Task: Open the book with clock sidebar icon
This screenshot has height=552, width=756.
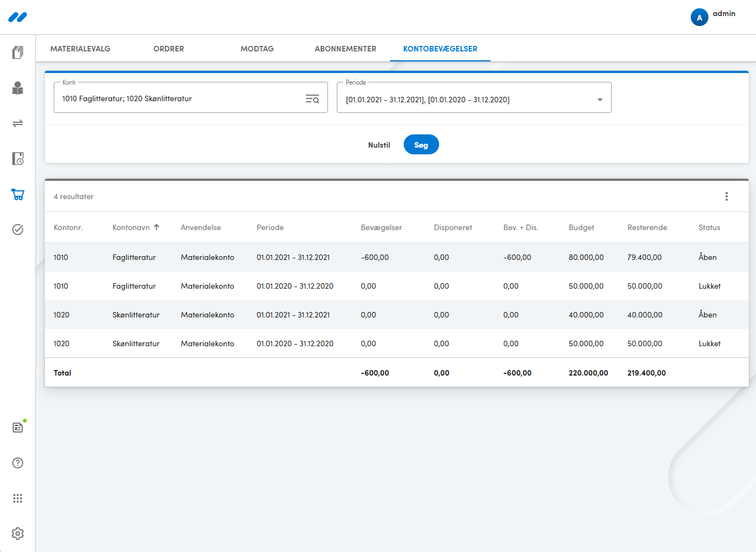Action: [x=18, y=159]
